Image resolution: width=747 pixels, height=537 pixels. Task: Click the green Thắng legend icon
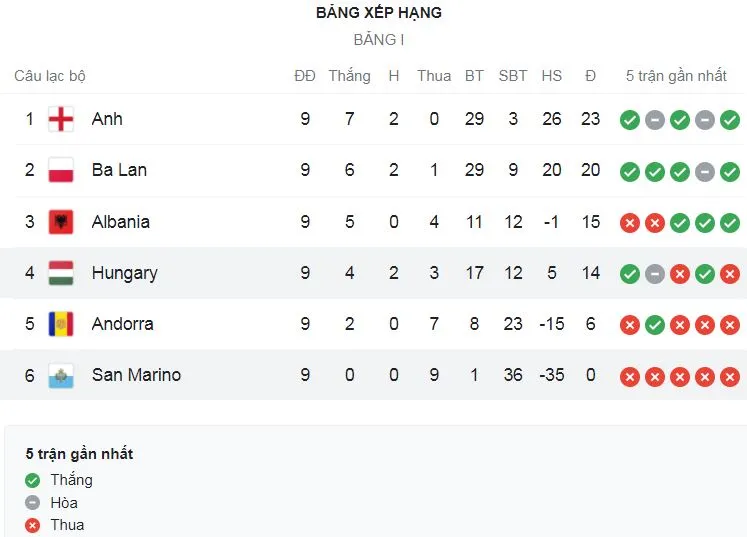click(x=33, y=480)
